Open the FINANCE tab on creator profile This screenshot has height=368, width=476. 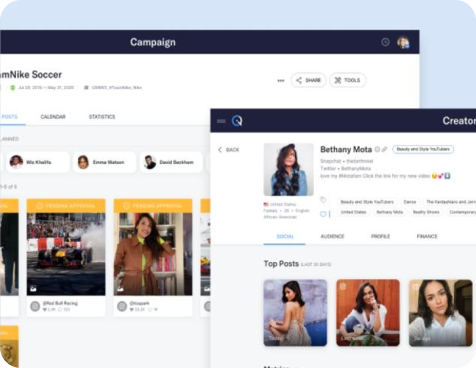[427, 236]
